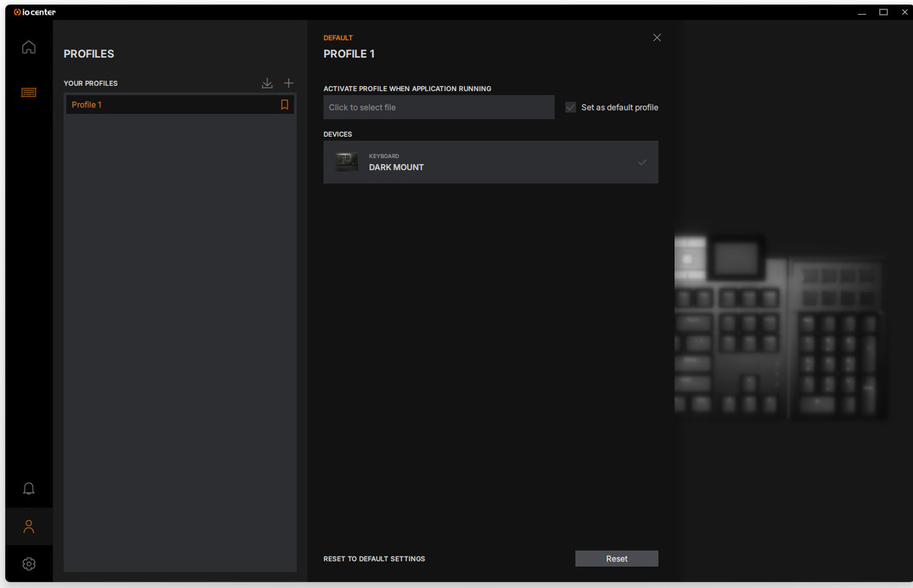This screenshot has width=913, height=588.
Task: Click the Dark Mount keyboard thumbnail
Action: (346, 162)
